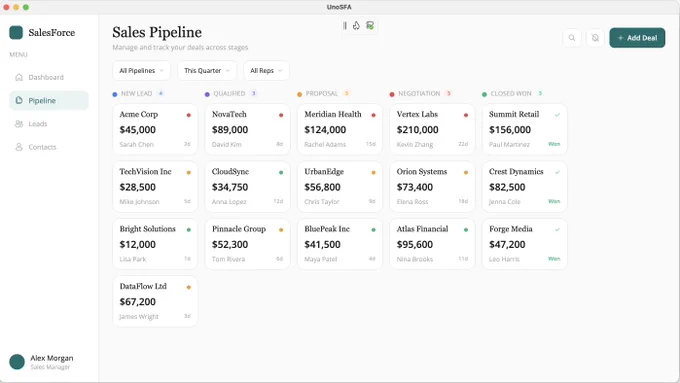Click the Negotiation count badge

pos(449,93)
